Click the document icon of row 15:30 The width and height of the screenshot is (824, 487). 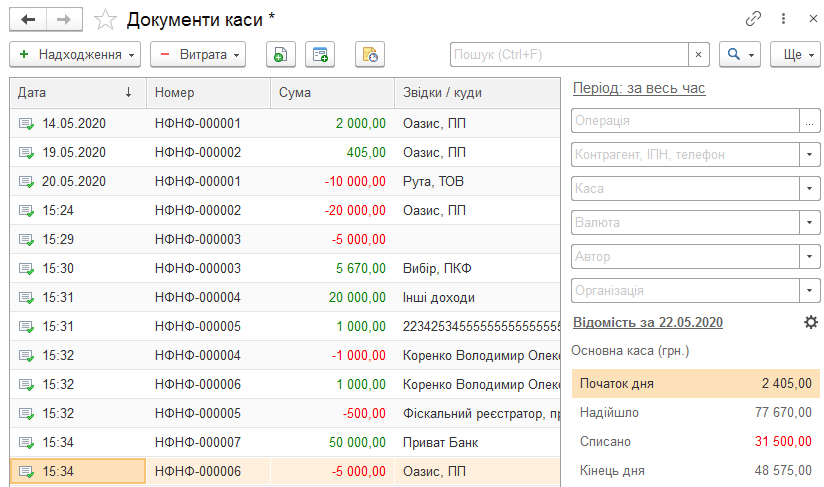(26, 268)
